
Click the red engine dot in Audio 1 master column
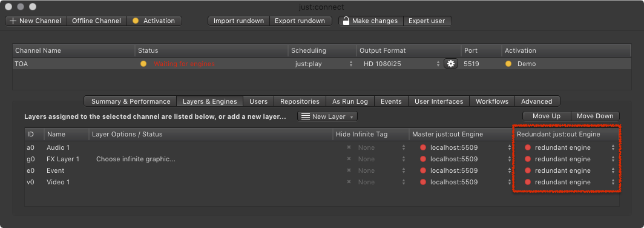[423, 147]
